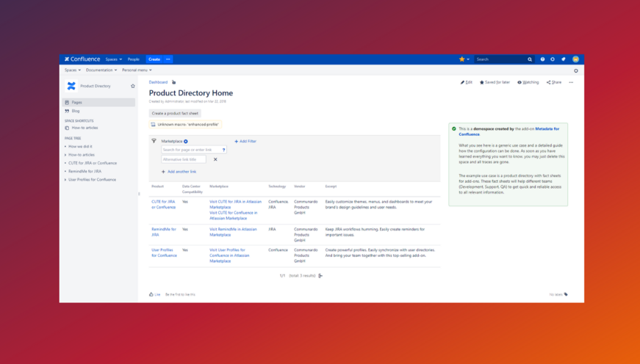The height and width of the screenshot is (364, 640).
Task: Focus Search for page or enter link field
Action: (194, 150)
